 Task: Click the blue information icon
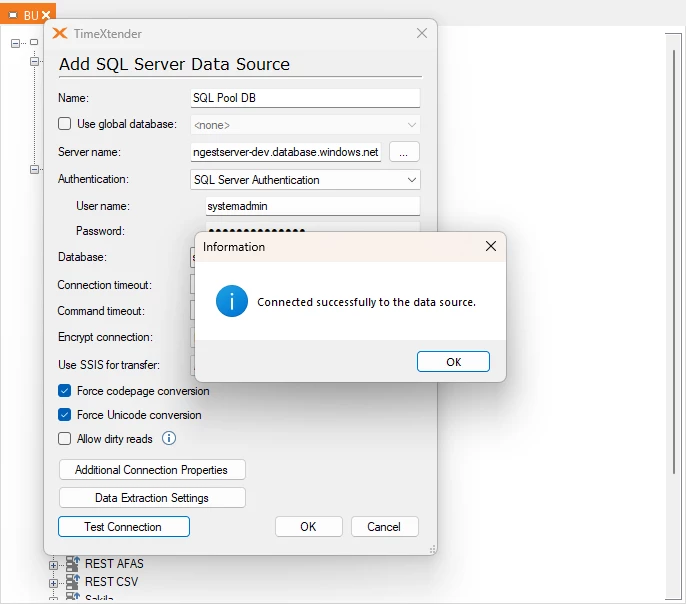pyautogui.click(x=232, y=301)
